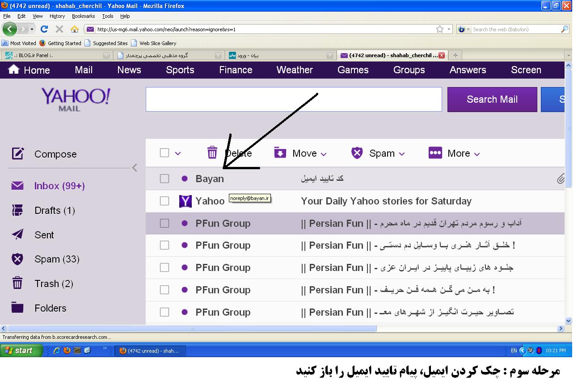Click the Firefox back arrow button

10,29
